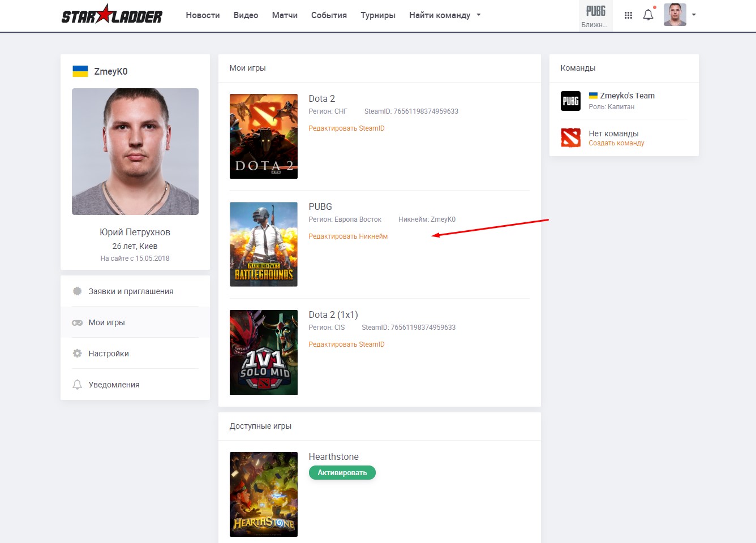756x543 pixels.
Task: Click the gamepad icon for Мои игры
Action: pyautogui.click(x=78, y=322)
